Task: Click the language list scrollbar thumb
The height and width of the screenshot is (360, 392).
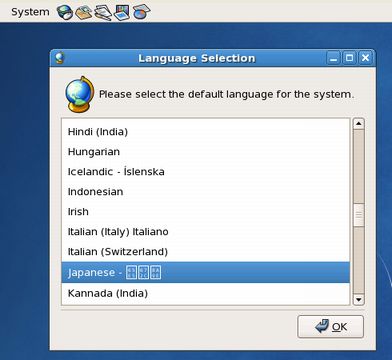Action: coord(358,215)
